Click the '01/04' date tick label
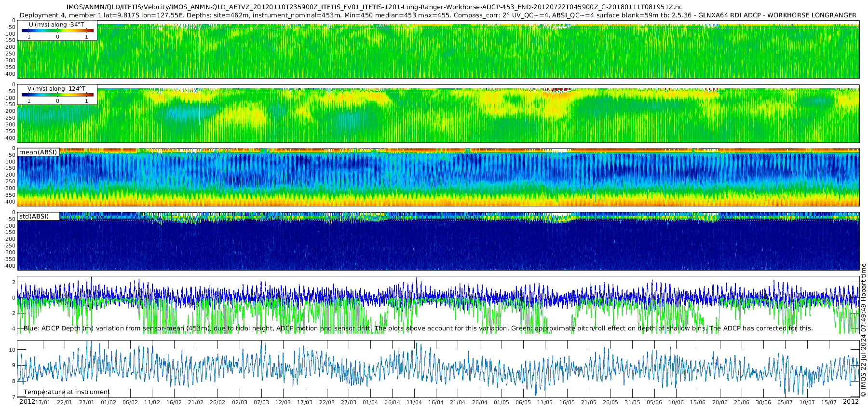 (x=370, y=402)
